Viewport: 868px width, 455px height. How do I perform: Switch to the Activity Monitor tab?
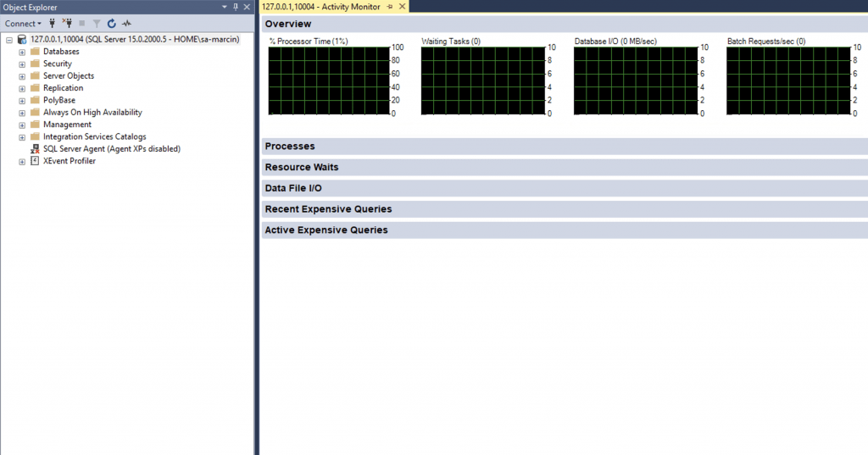coord(321,7)
